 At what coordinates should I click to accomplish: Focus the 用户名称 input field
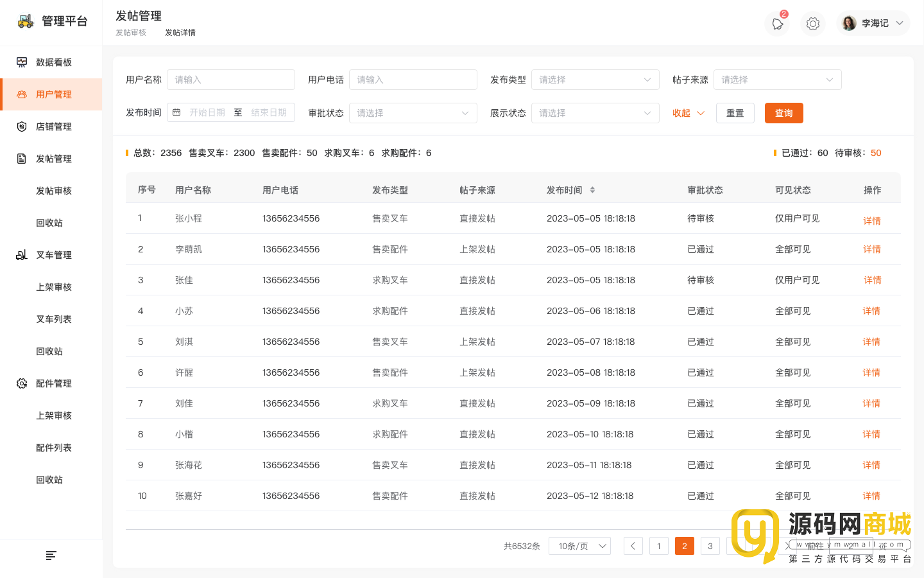(231, 80)
